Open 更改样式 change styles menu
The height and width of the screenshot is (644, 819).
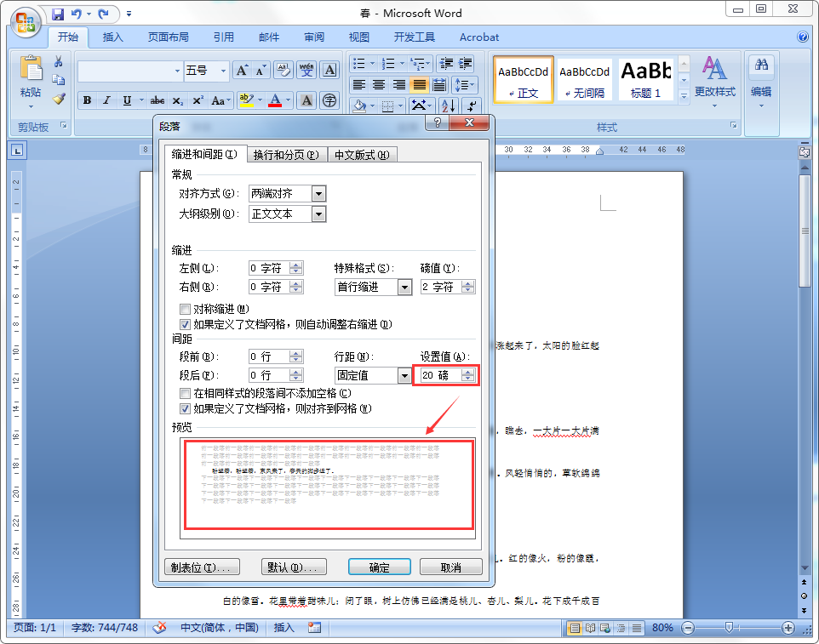714,83
